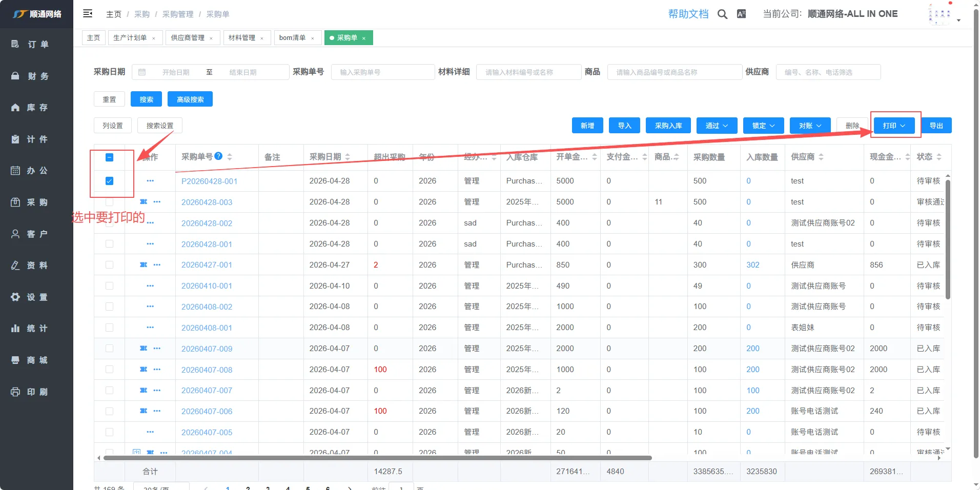Check the row checkbox for order 20260427-001

click(x=109, y=265)
